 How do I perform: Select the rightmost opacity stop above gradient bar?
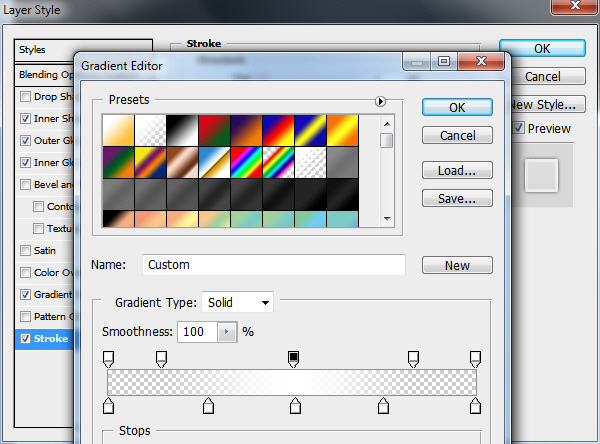pyautogui.click(x=475, y=359)
